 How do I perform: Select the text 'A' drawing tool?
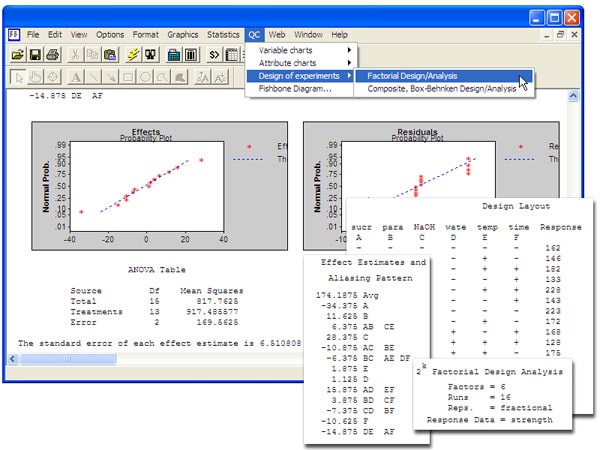click(77, 77)
